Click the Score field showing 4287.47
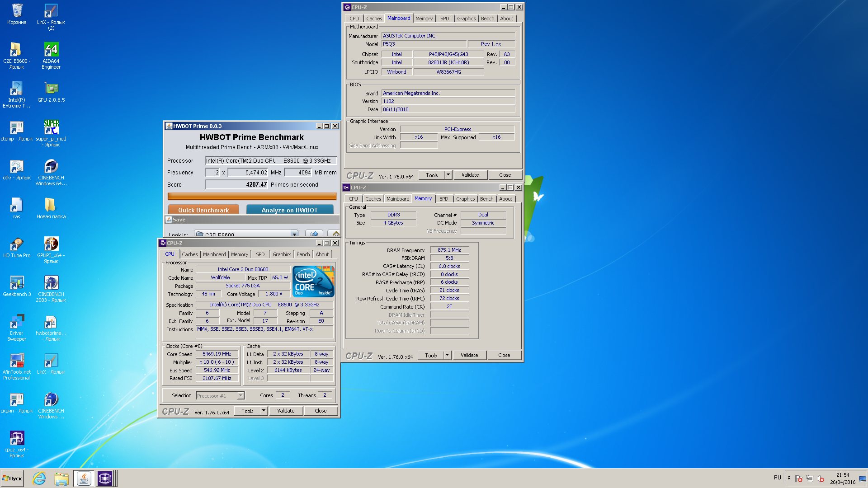The width and height of the screenshot is (868, 488). [237, 184]
